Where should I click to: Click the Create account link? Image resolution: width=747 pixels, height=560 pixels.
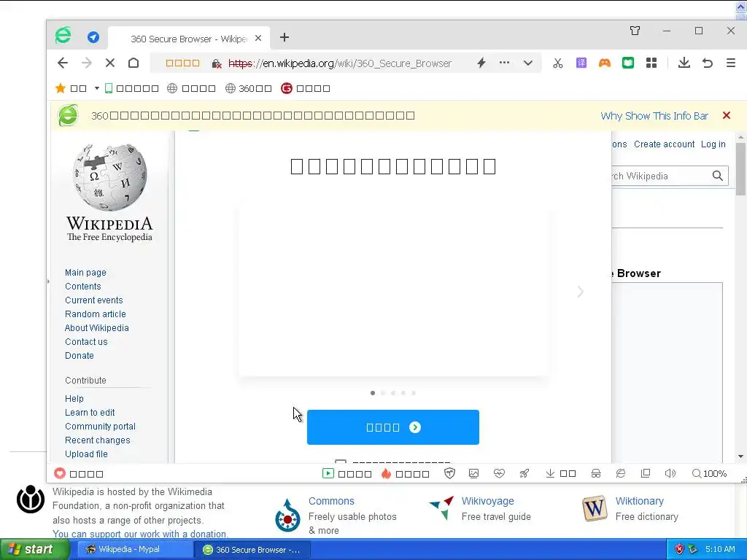(x=664, y=144)
